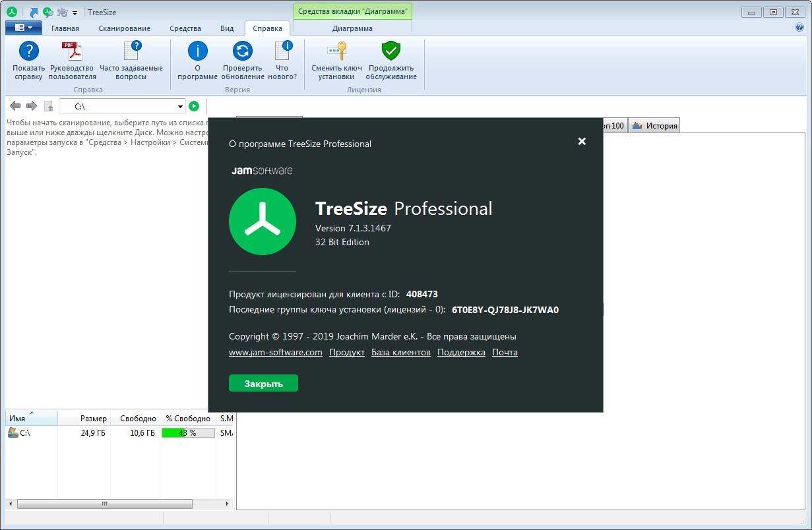Open the Продукт link
812x530 pixels.
tap(347, 353)
